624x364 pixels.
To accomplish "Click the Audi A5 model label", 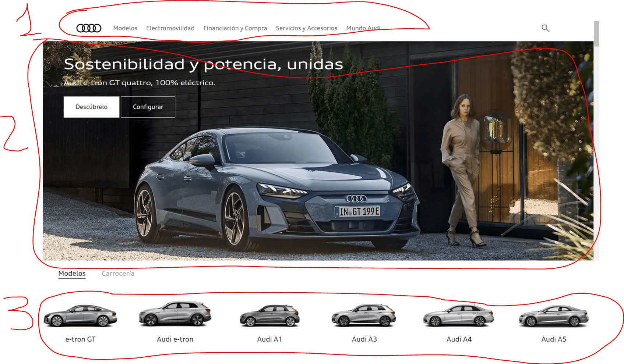I will coord(554,339).
